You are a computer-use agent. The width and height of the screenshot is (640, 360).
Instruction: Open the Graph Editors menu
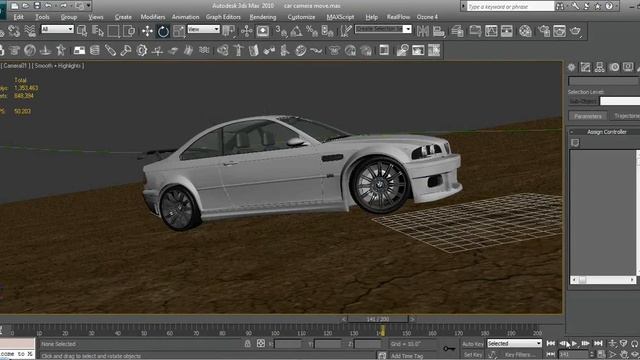(223, 17)
